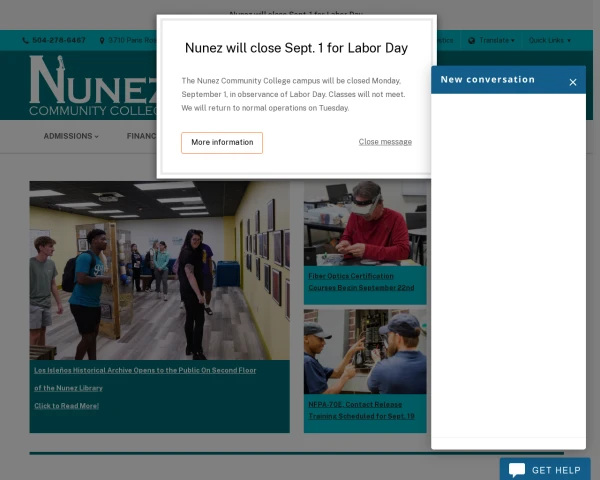This screenshot has width=600, height=480.
Task: Open the Translate dropdown
Action: tap(497, 41)
